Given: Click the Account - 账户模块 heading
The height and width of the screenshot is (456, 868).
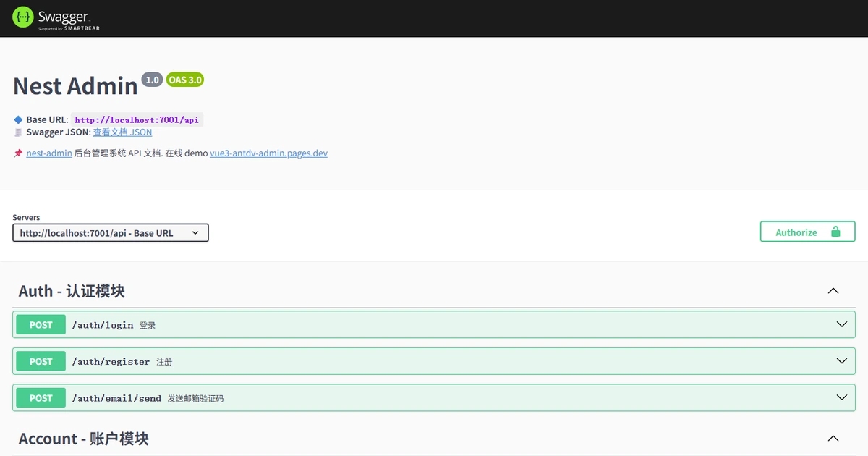Looking at the screenshot, I should tap(84, 439).
